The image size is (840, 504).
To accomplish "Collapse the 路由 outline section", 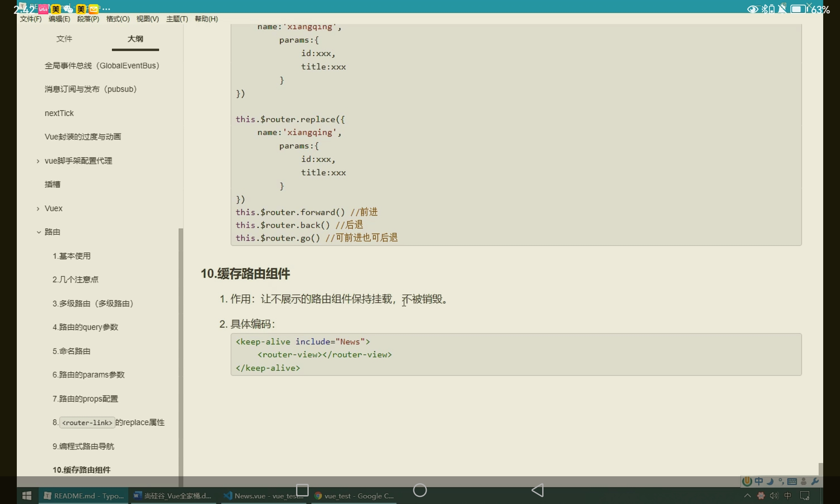I will [x=38, y=232].
